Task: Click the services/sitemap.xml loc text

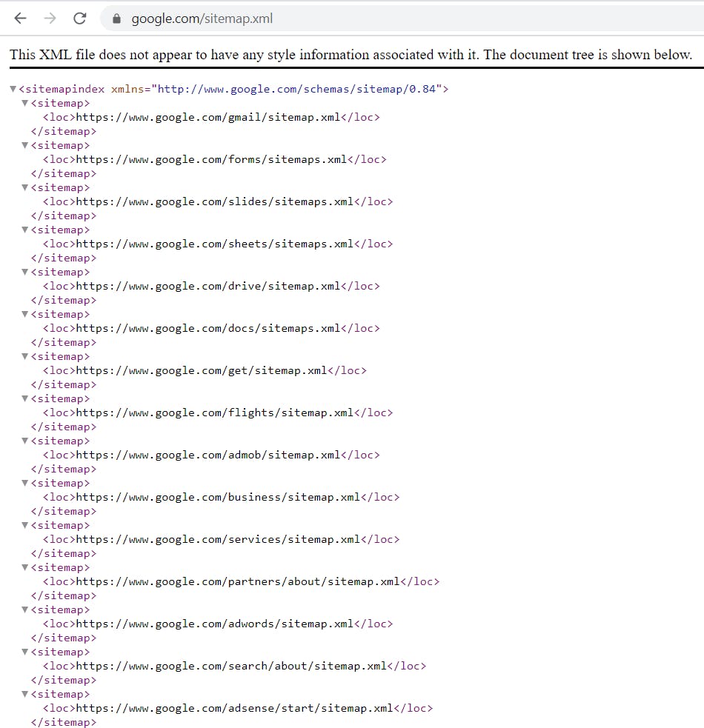Action: pyautogui.click(x=218, y=539)
